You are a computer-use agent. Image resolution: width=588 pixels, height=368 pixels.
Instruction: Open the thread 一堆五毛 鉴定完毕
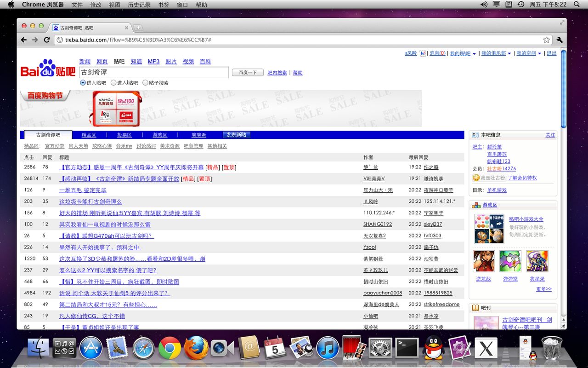83,190
